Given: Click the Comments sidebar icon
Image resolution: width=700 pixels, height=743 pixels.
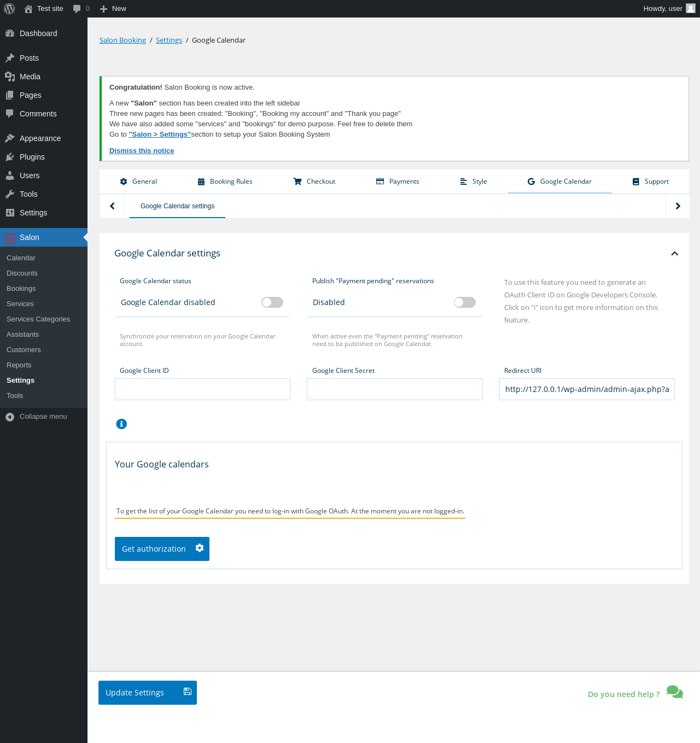Looking at the screenshot, I should [10, 114].
